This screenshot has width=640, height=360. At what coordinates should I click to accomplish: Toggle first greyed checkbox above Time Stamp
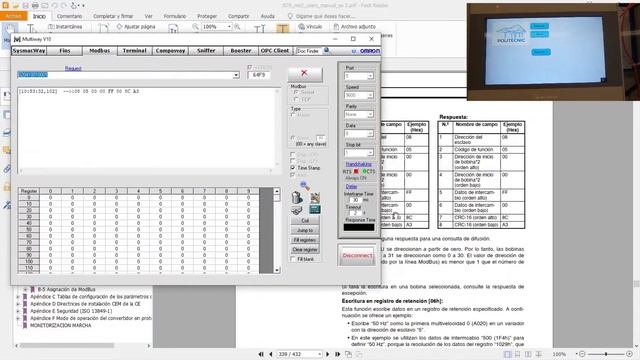[x=293, y=155]
